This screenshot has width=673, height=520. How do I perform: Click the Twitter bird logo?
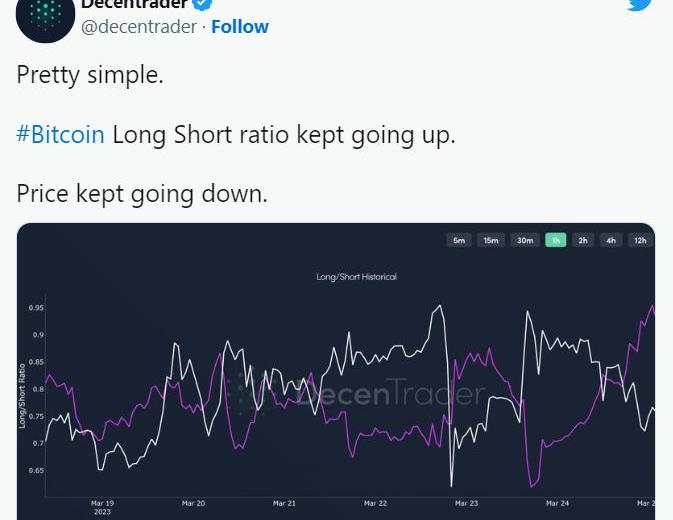click(x=640, y=5)
